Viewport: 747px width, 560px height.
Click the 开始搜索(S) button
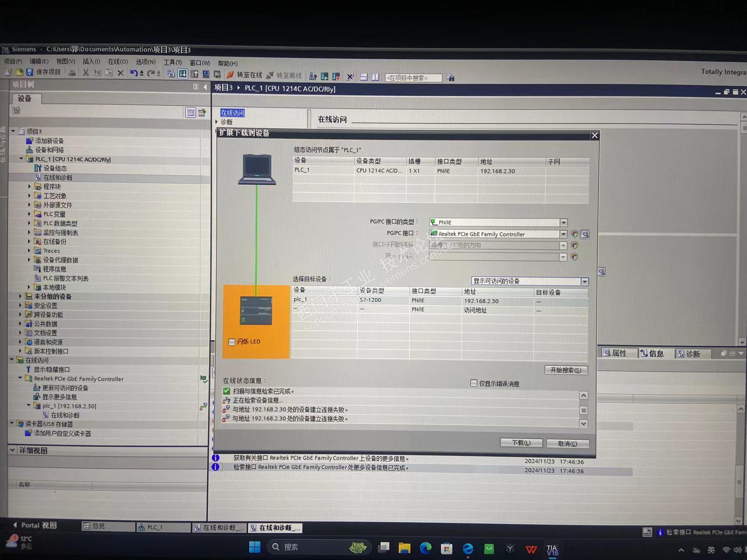[x=566, y=370]
